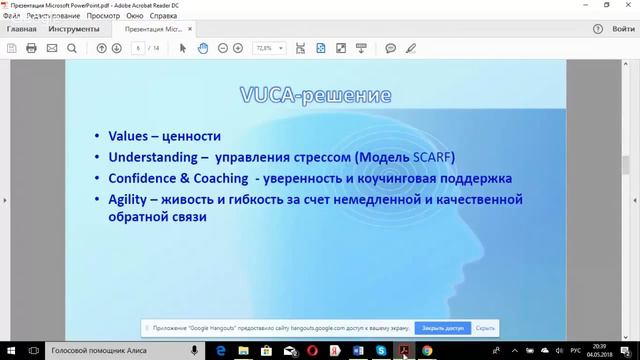Switch the РУС input language indicator

(x=576, y=351)
